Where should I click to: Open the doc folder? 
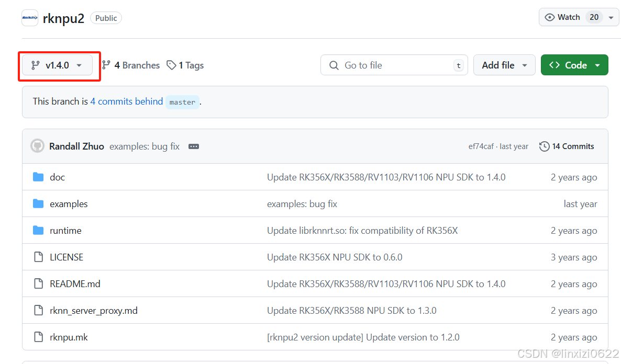click(58, 177)
